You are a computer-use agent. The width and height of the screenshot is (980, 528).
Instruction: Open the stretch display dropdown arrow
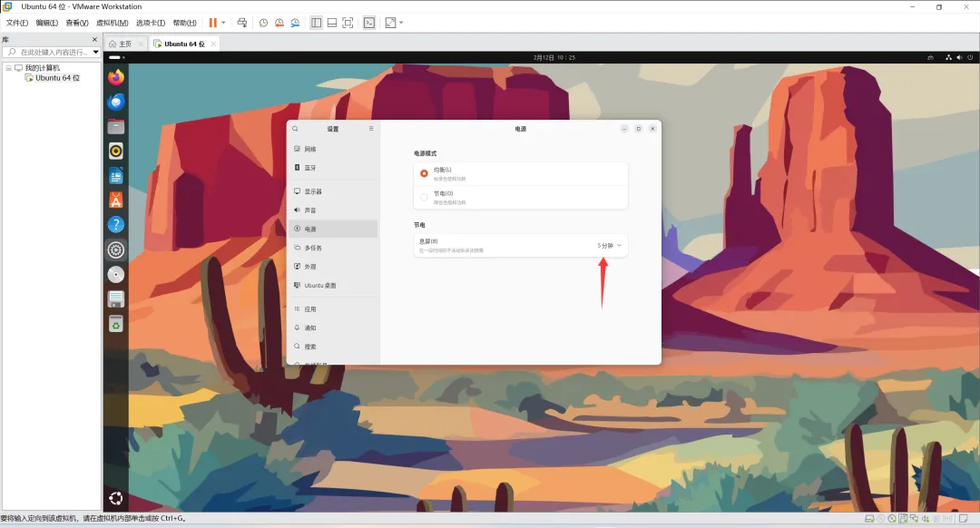[x=401, y=23]
